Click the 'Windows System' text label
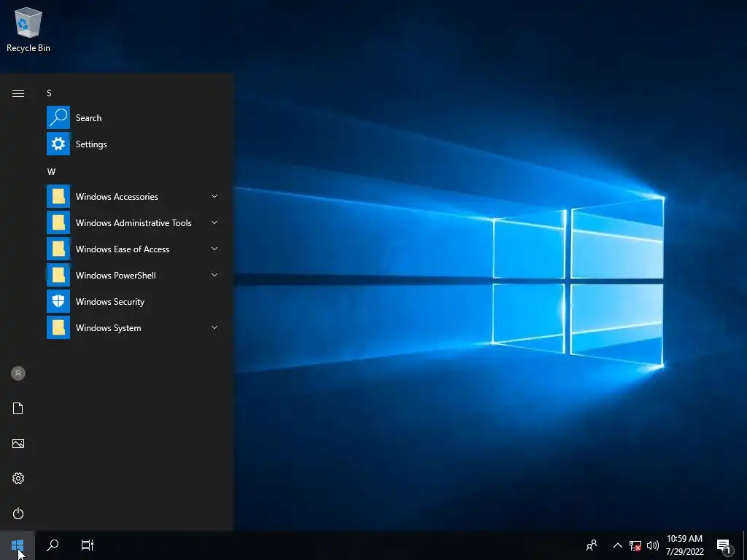The width and height of the screenshot is (747, 560). point(108,328)
